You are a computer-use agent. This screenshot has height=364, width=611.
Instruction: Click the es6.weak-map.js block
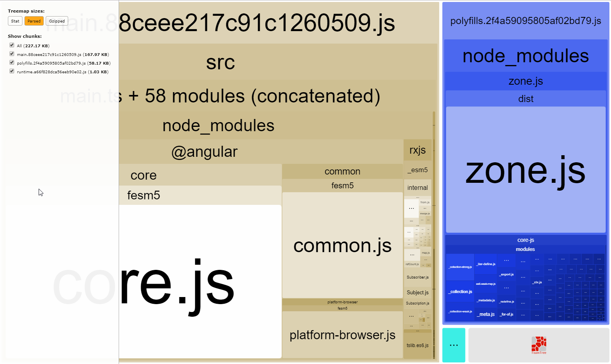[486, 284]
